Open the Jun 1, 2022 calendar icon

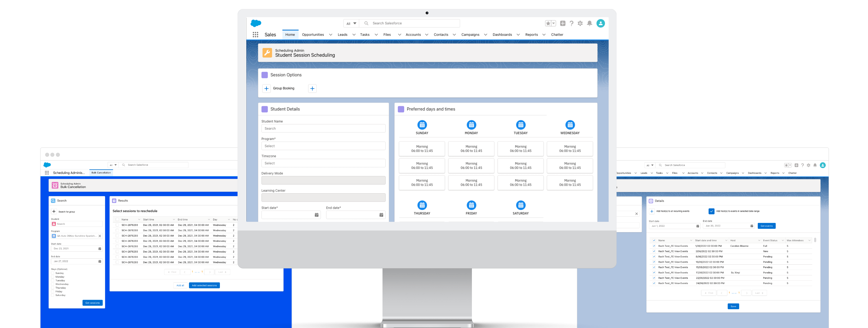698,226
